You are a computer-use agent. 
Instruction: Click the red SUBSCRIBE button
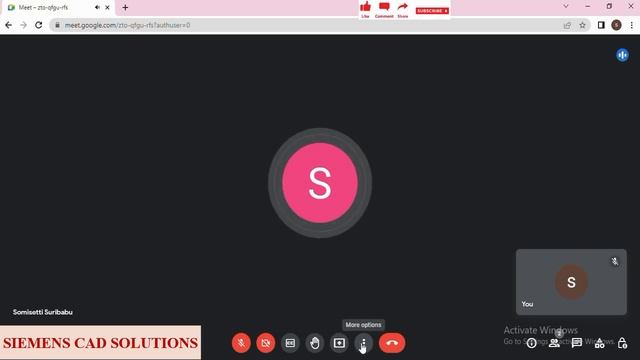[x=432, y=11]
